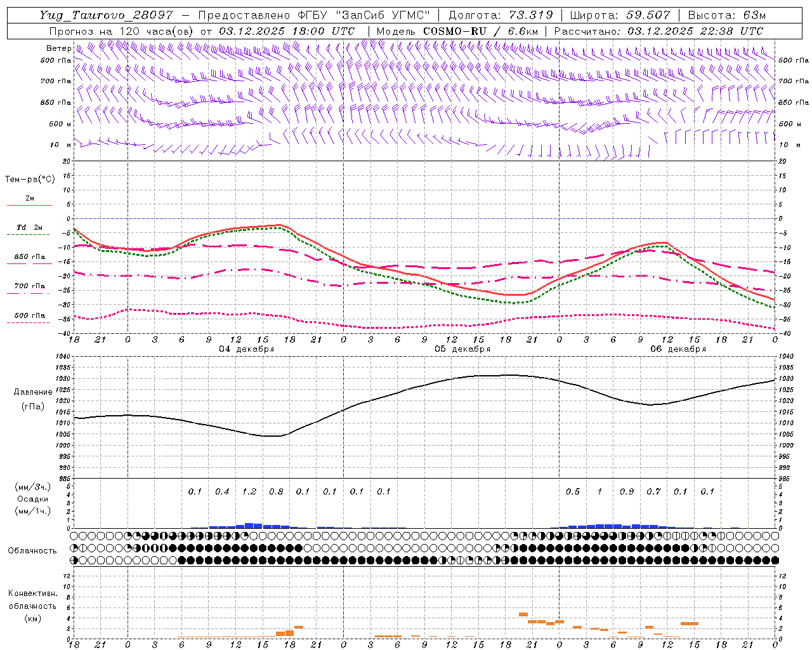Click the 1040 label on left pressure axis
Viewport: 812px width, 650px height.
tap(63, 357)
